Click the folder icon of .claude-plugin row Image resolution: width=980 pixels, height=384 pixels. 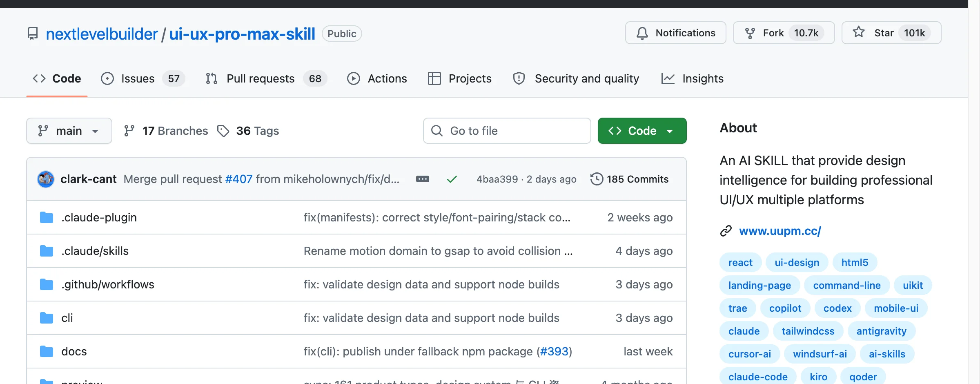pos(47,217)
